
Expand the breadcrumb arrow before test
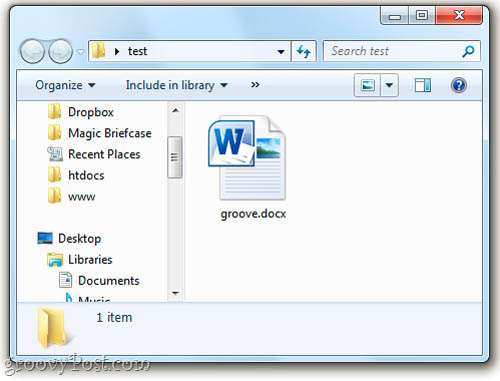117,51
